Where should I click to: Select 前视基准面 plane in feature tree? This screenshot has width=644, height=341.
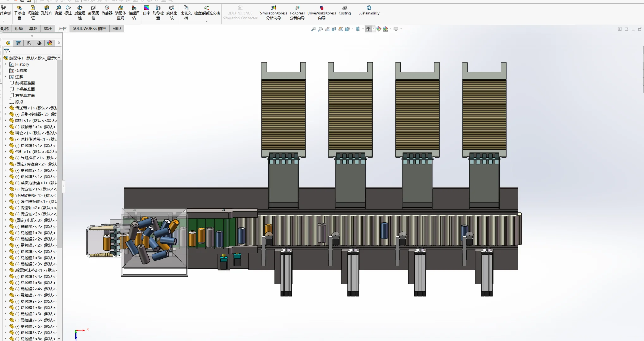(x=25, y=83)
